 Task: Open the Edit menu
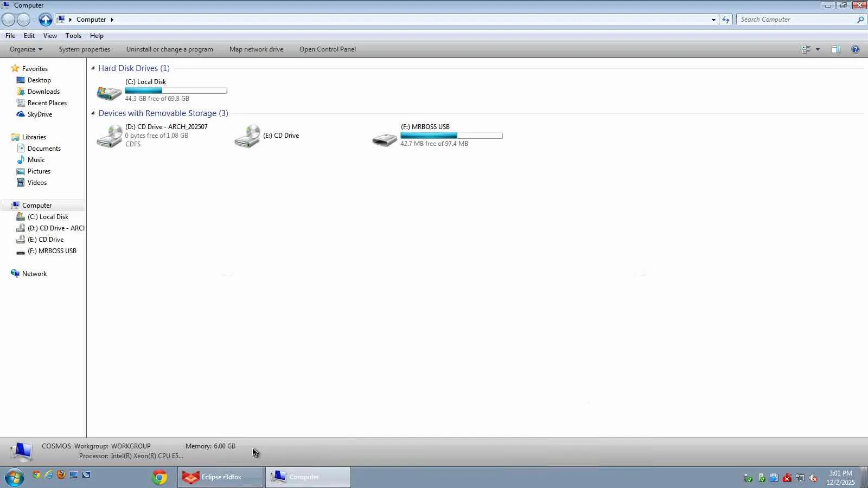point(29,36)
